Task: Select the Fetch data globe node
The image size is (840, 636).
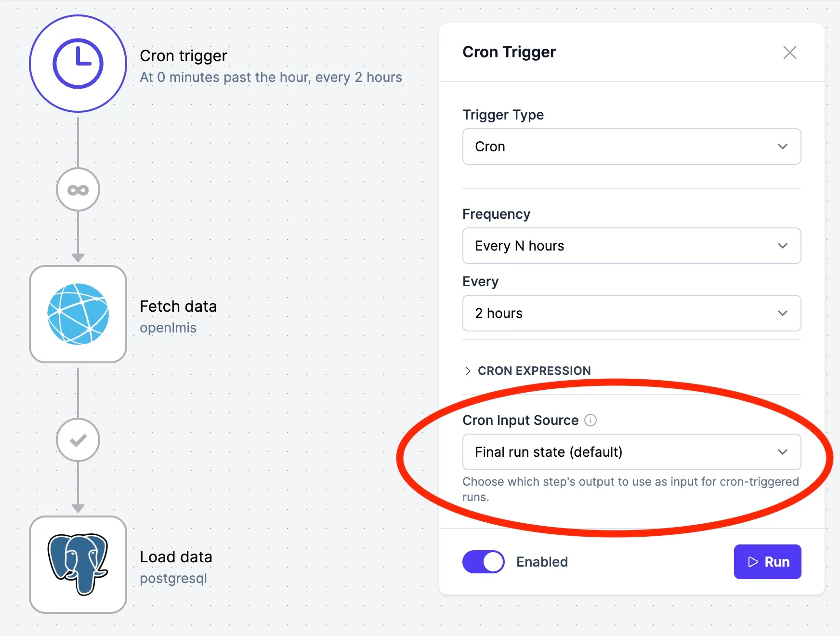Action: click(x=78, y=314)
